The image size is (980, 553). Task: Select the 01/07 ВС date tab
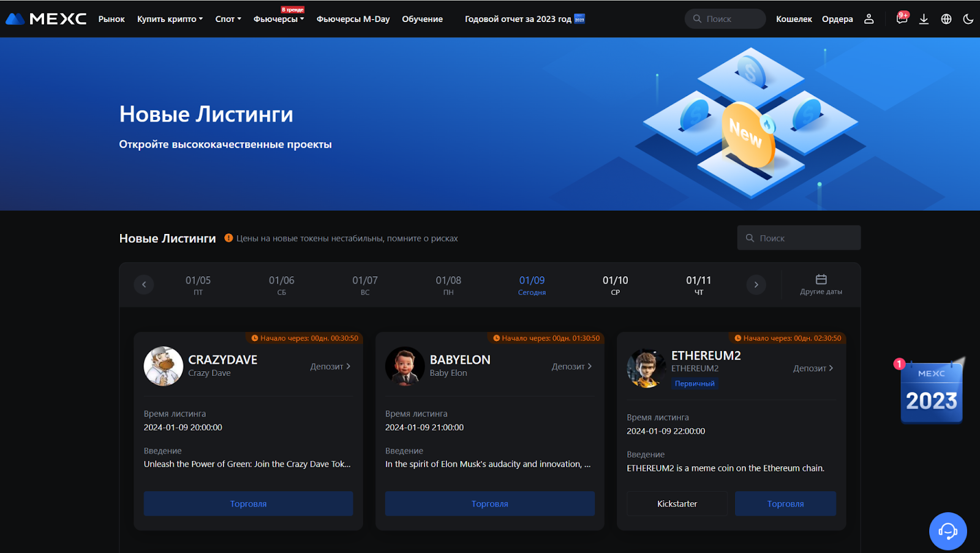click(x=365, y=285)
